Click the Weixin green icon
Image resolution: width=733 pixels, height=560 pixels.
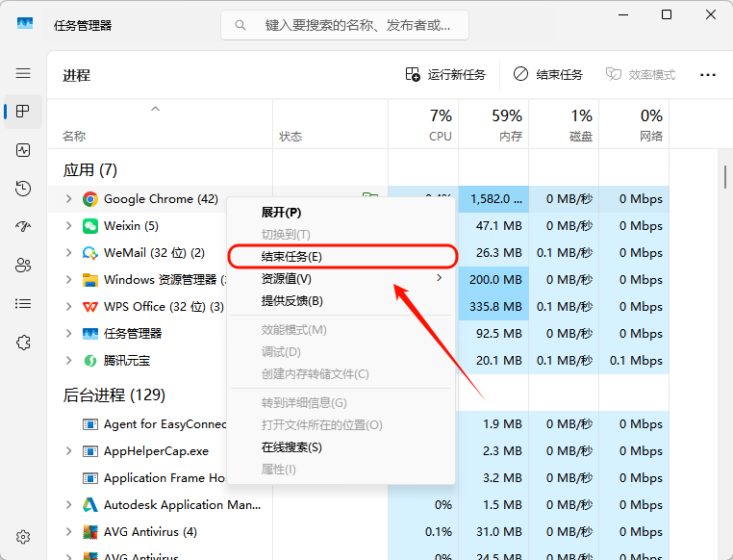(90, 226)
